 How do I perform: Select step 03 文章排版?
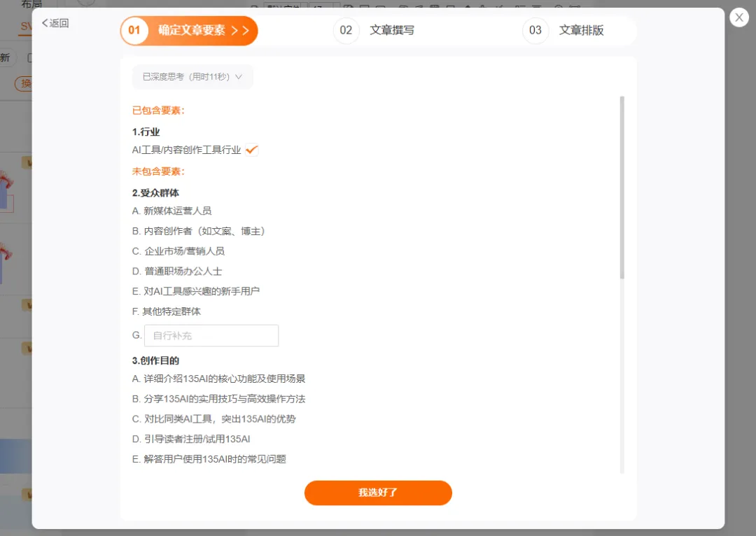pyautogui.click(x=563, y=30)
